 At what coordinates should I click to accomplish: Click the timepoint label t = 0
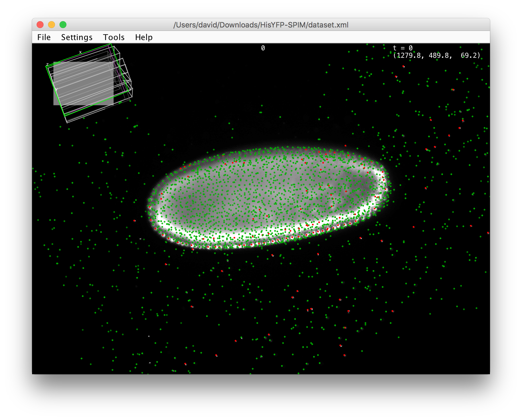click(x=403, y=48)
